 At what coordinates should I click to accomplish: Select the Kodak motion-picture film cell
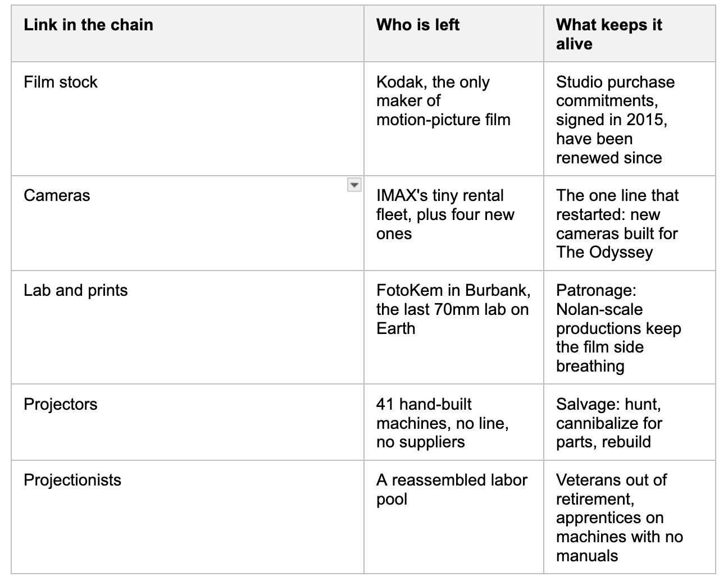(454, 119)
